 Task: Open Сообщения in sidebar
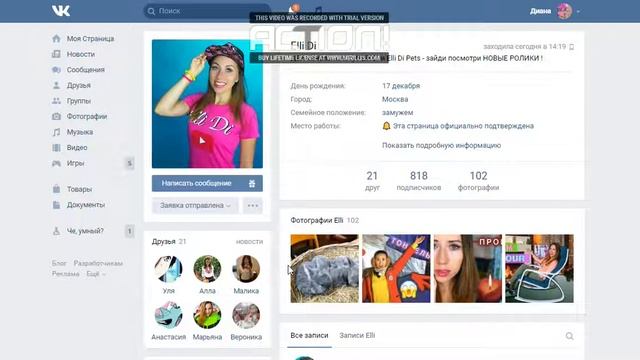pyautogui.click(x=86, y=70)
